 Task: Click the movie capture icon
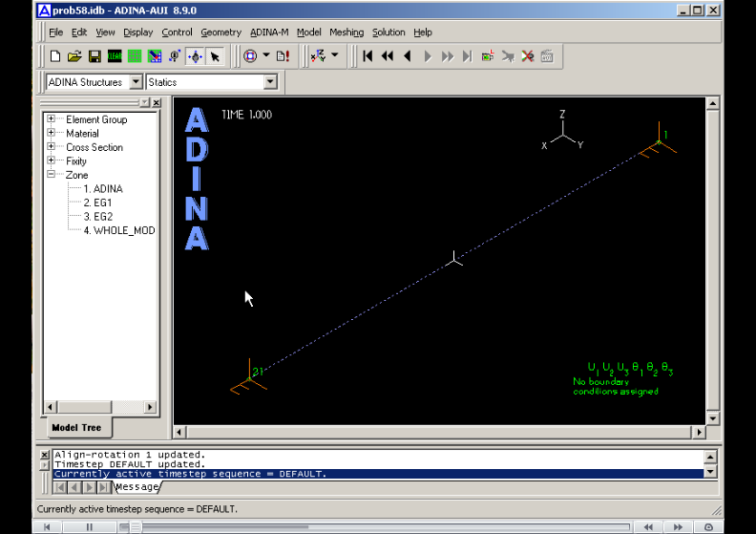488,56
